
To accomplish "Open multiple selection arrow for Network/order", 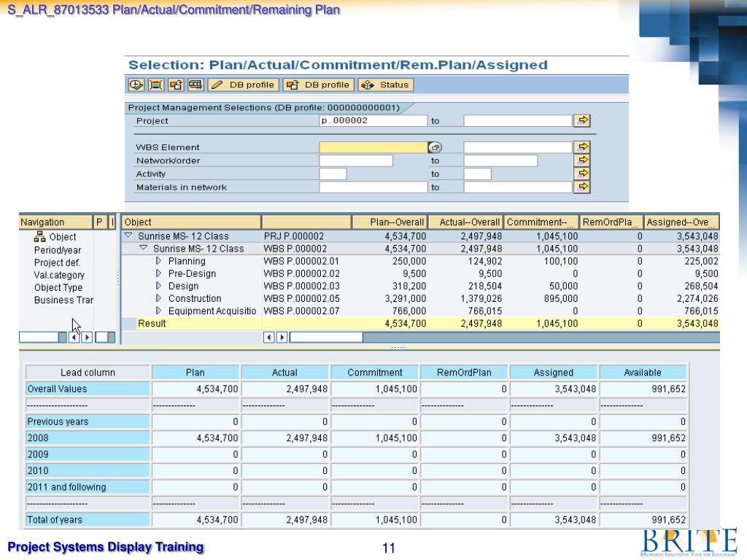I will click(583, 160).
